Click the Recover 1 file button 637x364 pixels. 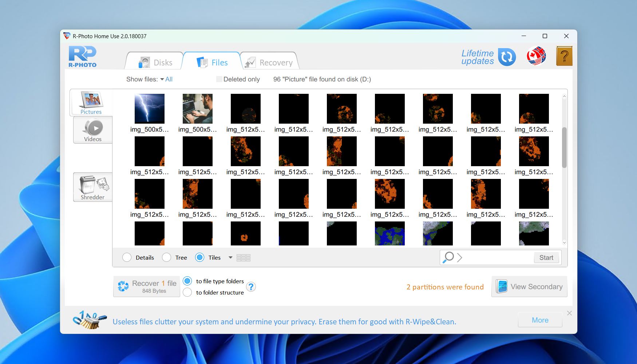pyautogui.click(x=146, y=286)
